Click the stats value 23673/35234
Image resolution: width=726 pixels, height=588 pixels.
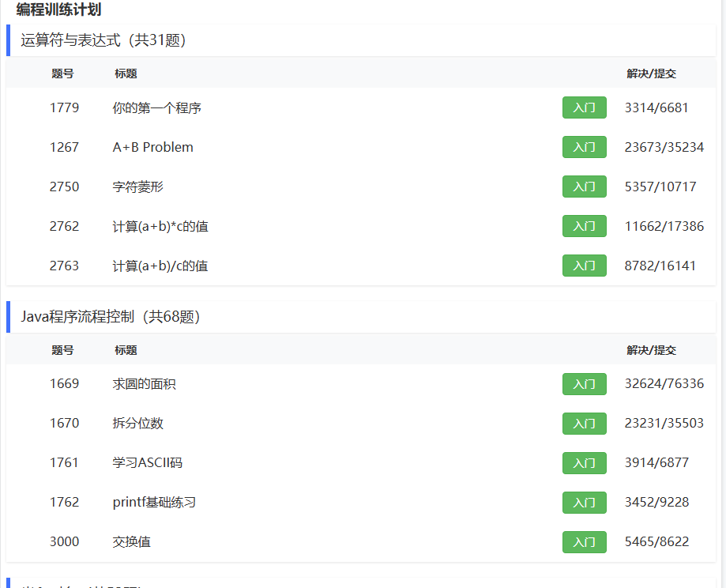tap(664, 147)
